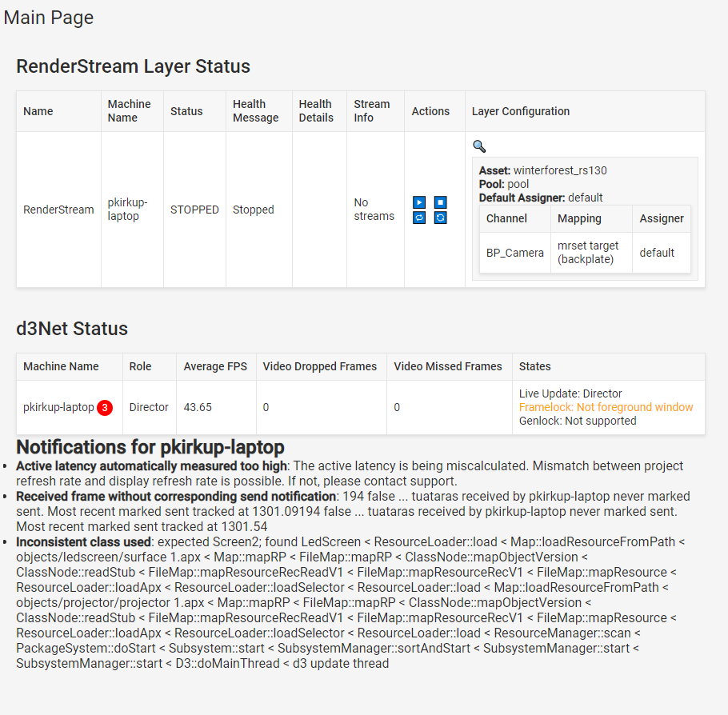Stop the RenderStream layer with the stop icon
The height and width of the screenshot is (715, 728).
point(440,202)
